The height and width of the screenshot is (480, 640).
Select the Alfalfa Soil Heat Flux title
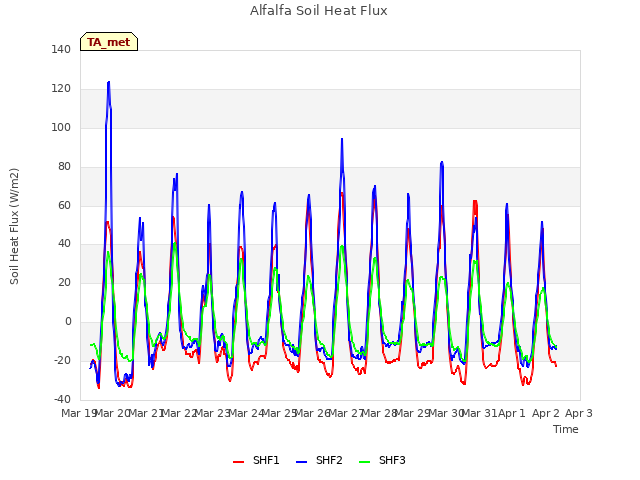pos(319,11)
